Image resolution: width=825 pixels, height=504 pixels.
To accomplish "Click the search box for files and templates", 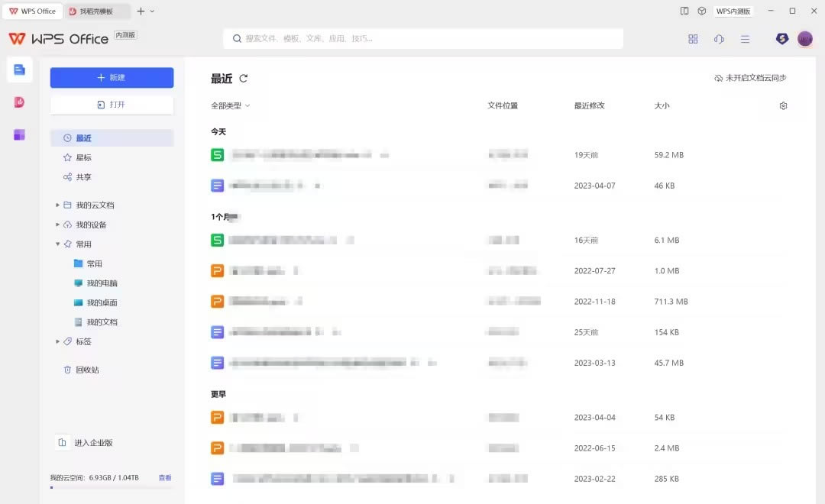I will pyautogui.click(x=423, y=39).
